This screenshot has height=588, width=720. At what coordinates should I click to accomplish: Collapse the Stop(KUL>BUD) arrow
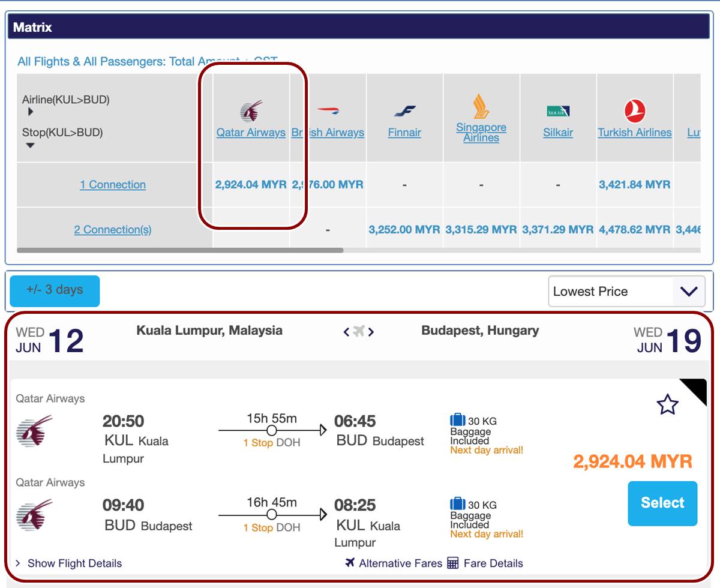pyautogui.click(x=31, y=145)
